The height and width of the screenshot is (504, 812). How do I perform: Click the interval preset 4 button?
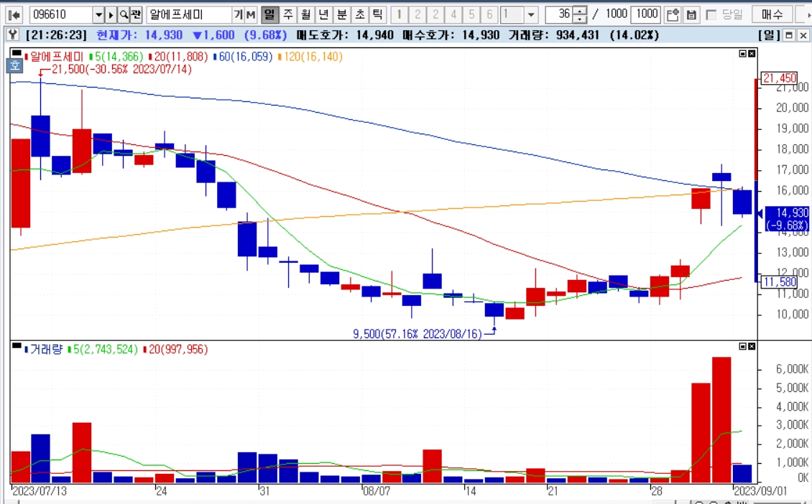(x=453, y=14)
